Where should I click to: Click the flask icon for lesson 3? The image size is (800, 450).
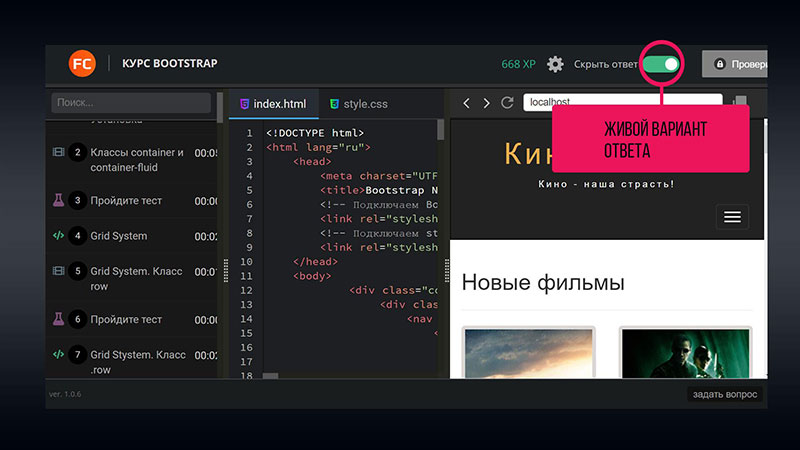58,200
